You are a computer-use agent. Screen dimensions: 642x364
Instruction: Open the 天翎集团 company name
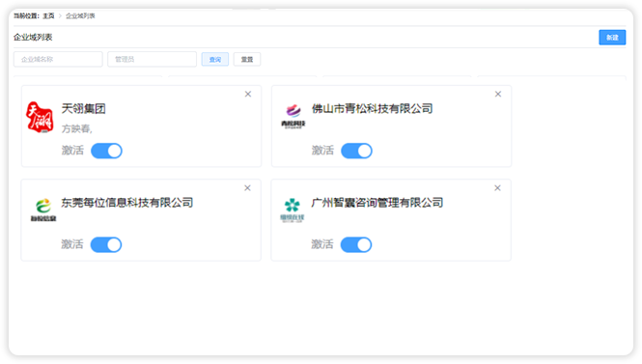pos(84,108)
